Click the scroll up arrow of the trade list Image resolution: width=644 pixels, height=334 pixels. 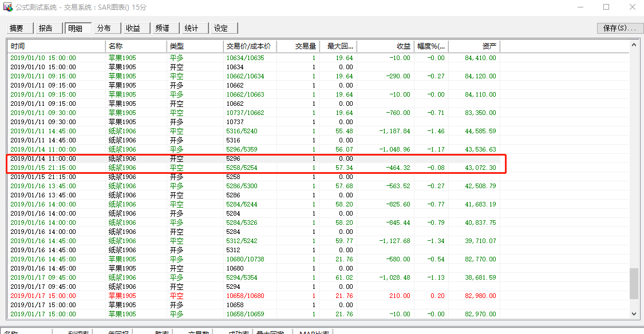[634, 46]
